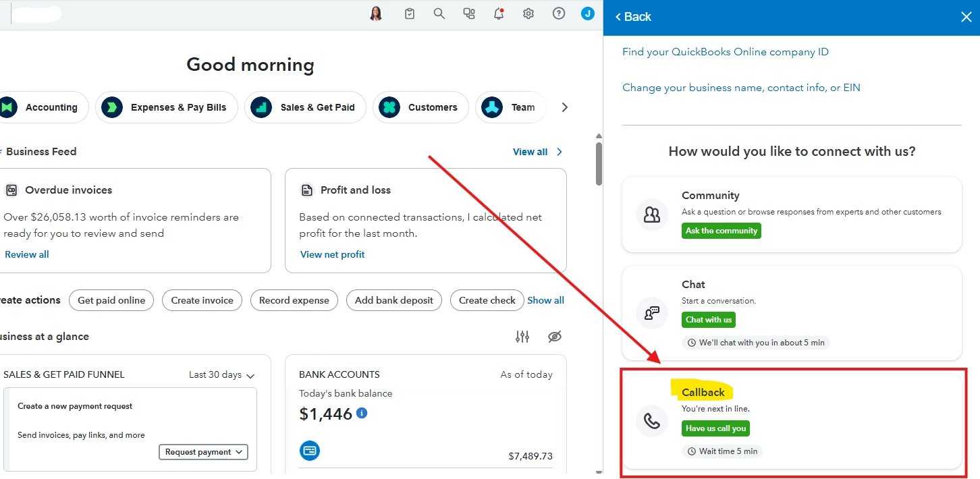Click the dashboard vertical scrollbar
Screen dimensions: 980x479
click(599, 163)
